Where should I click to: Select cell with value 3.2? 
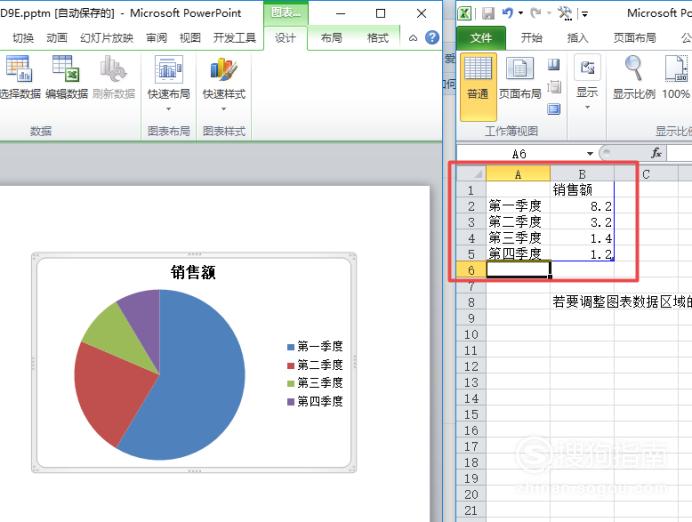click(x=582, y=222)
